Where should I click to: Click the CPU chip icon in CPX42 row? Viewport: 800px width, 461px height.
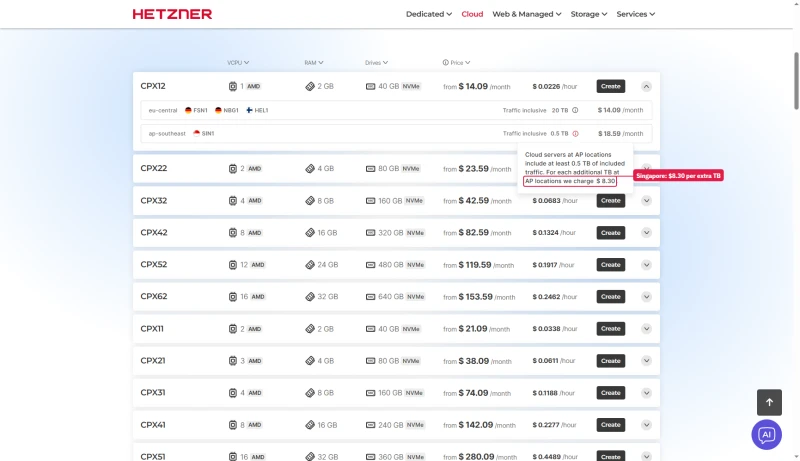coord(233,233)
